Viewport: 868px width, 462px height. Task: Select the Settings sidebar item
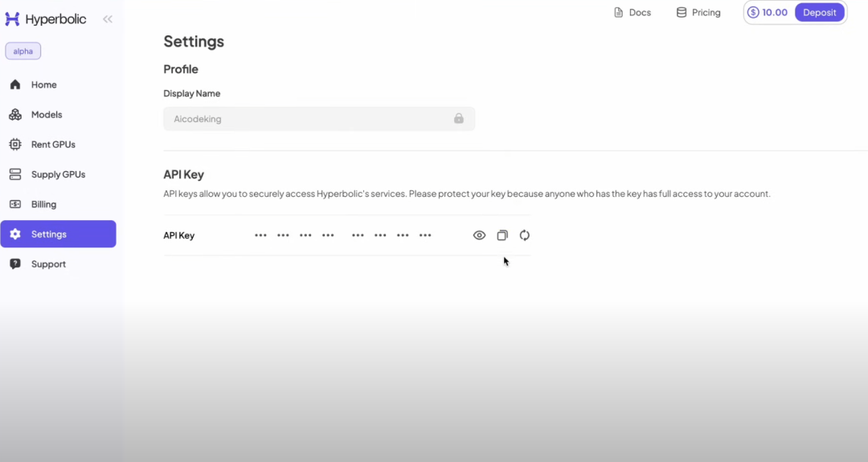[x=58, y=234]
